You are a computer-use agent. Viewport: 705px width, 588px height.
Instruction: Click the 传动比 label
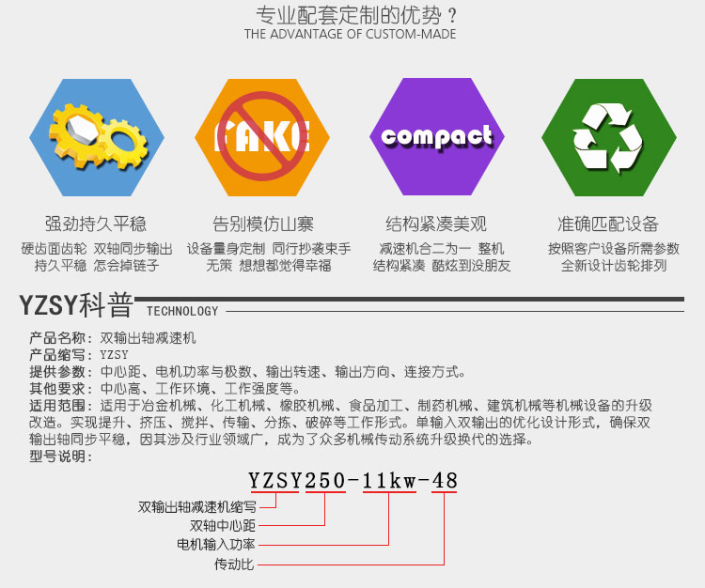(x=235, y=565)
